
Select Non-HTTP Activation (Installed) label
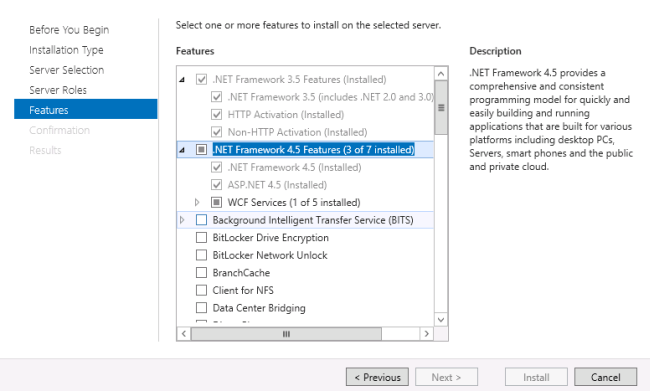(297, 132)
